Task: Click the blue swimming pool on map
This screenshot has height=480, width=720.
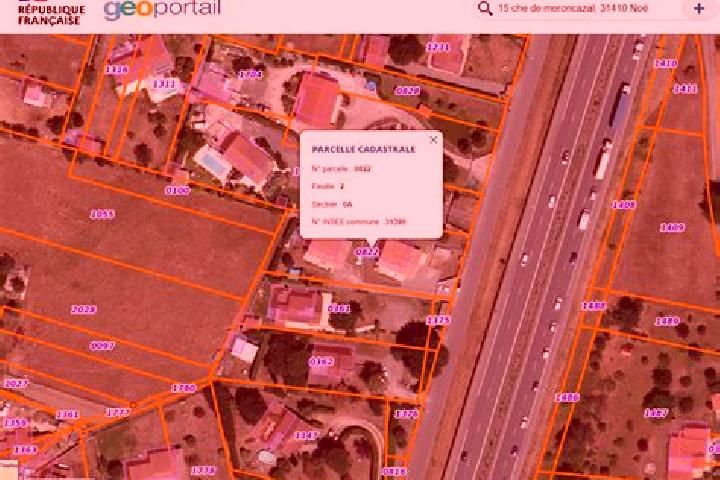Action: point(211,162)
